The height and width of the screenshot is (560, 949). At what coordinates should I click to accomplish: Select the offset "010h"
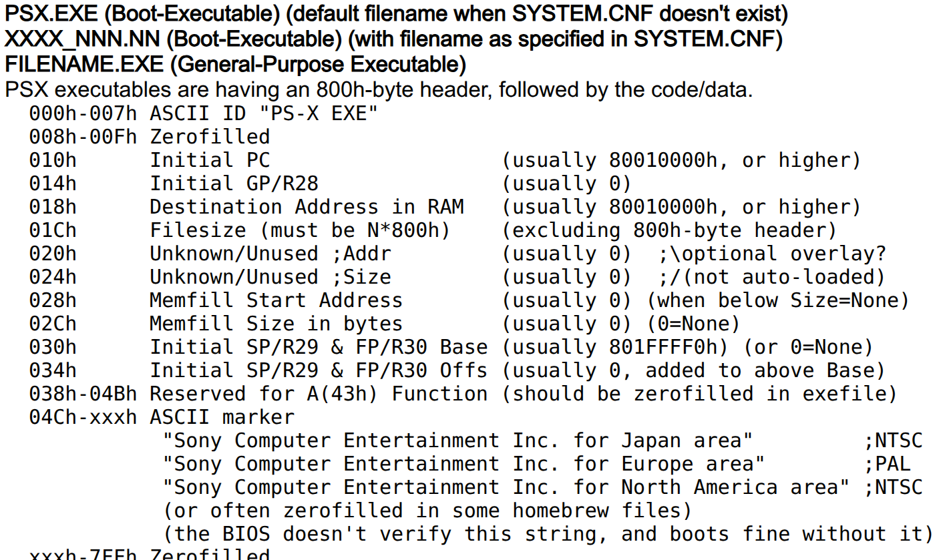point(53,160)
